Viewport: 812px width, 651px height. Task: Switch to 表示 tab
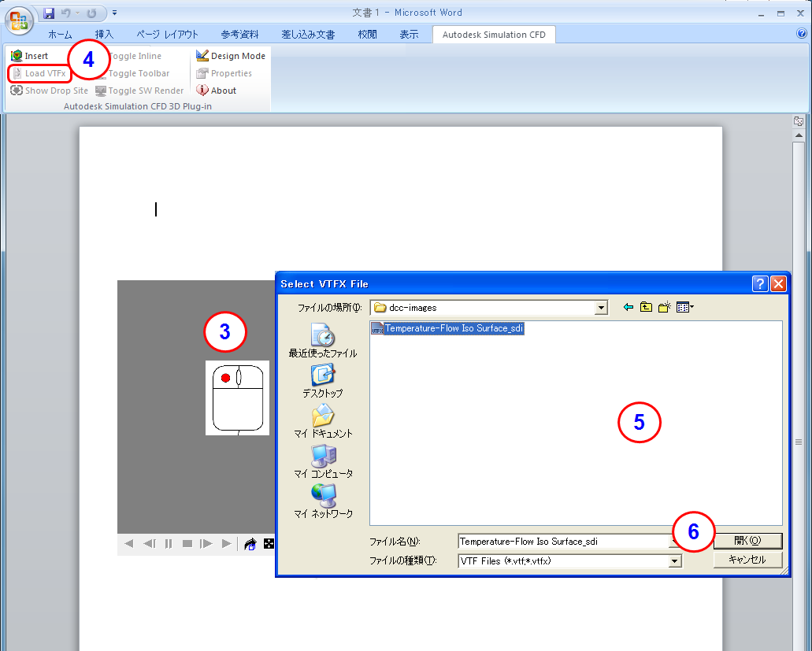coord(409,35)
